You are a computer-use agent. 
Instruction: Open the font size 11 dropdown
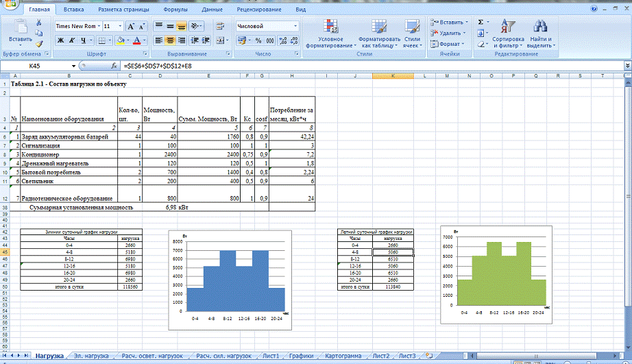117,26
